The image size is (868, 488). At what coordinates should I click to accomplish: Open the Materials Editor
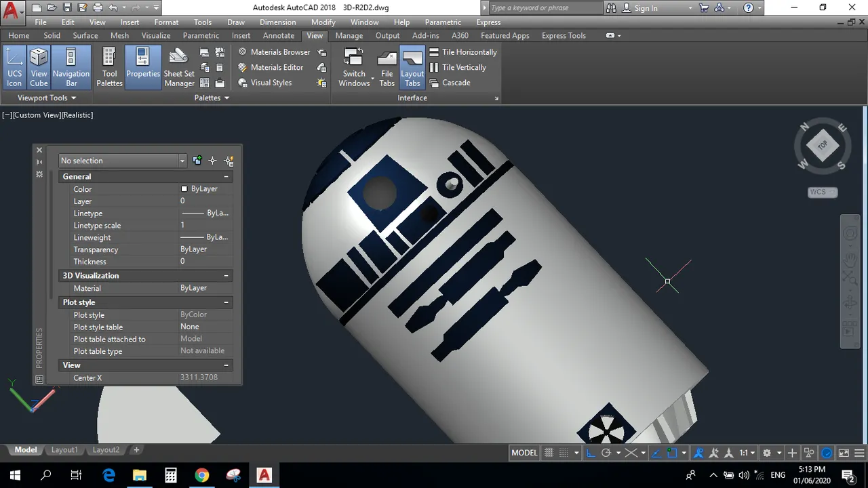pos(270,67)
